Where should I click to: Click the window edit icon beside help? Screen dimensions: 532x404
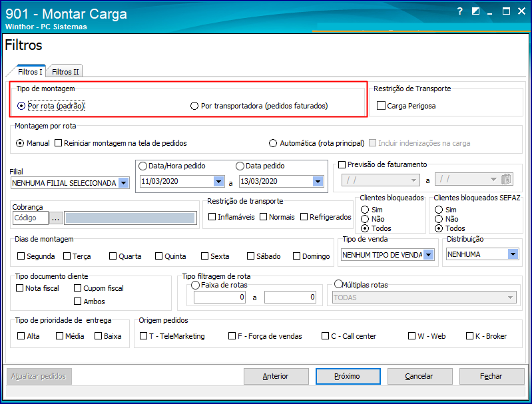point(475,11)
